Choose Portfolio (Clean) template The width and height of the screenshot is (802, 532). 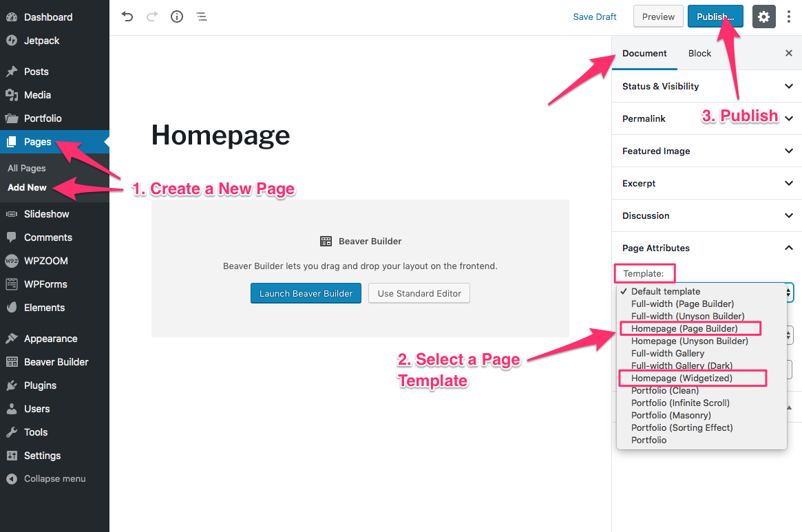[701, 390]
